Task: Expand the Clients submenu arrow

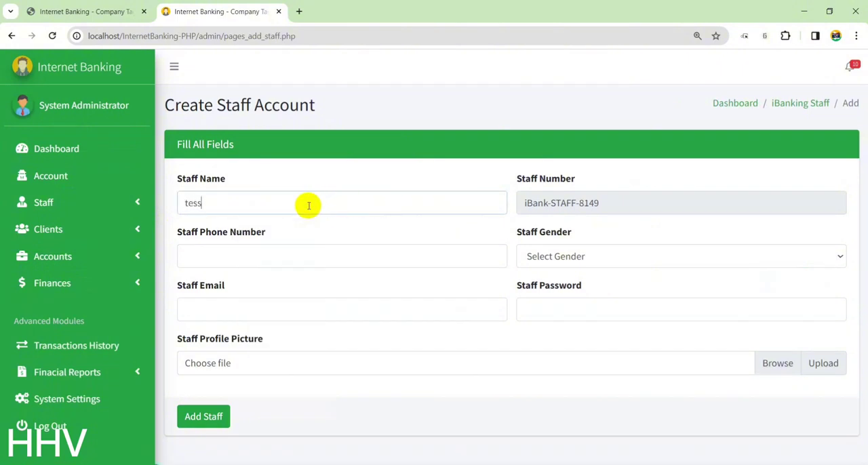Action: 138,229
